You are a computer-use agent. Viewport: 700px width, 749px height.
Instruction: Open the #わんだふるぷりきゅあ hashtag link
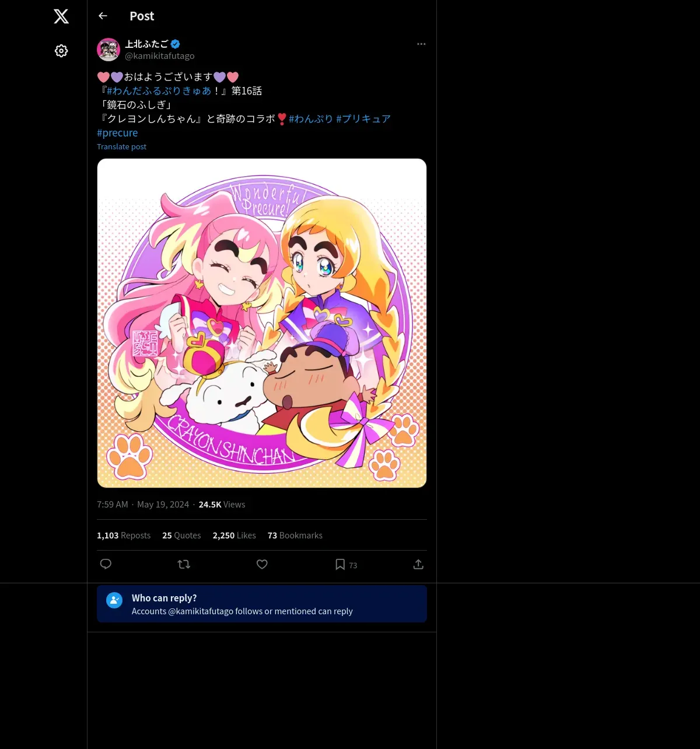click(159, 91)
